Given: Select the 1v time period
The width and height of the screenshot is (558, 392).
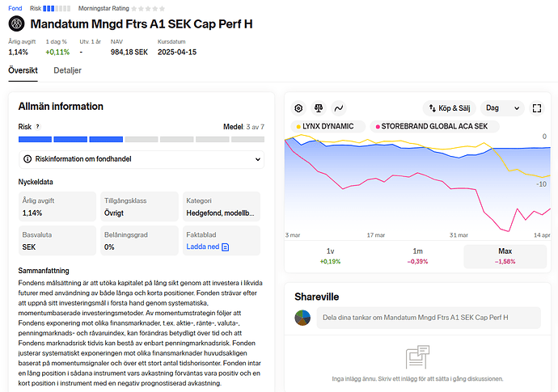Looking at the screenshot, I should (330, 256).
